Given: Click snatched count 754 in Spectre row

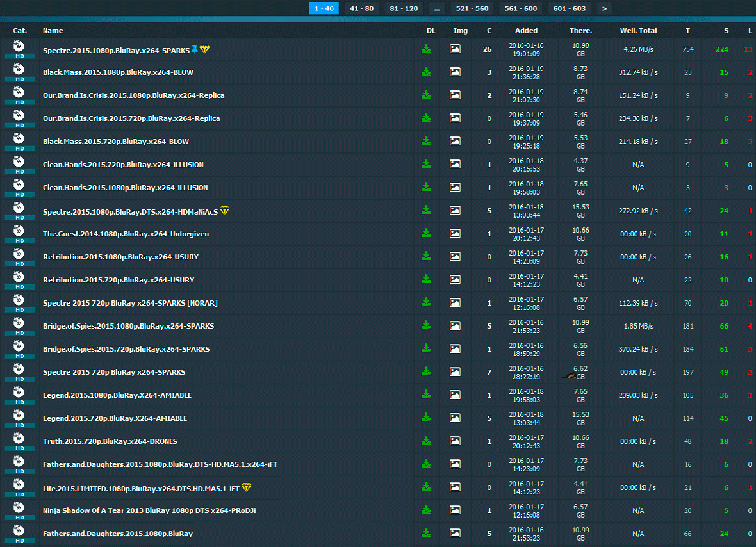Looking at the screenshot, I should (x=688, y=49).
